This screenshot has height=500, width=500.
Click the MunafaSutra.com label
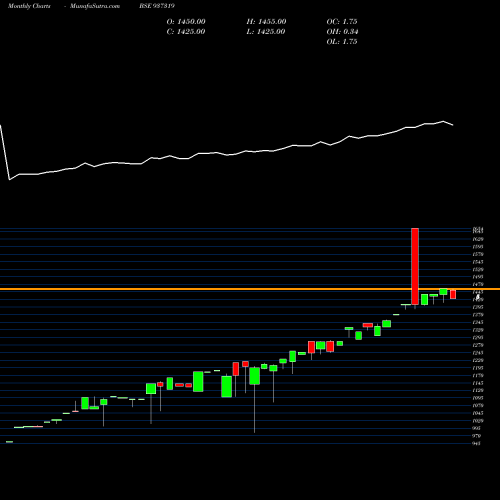click(x=95, y=6)
